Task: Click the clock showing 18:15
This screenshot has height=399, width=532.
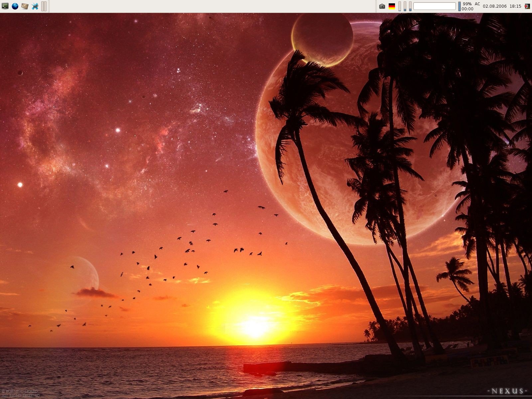Action: (x=516, y=6)
